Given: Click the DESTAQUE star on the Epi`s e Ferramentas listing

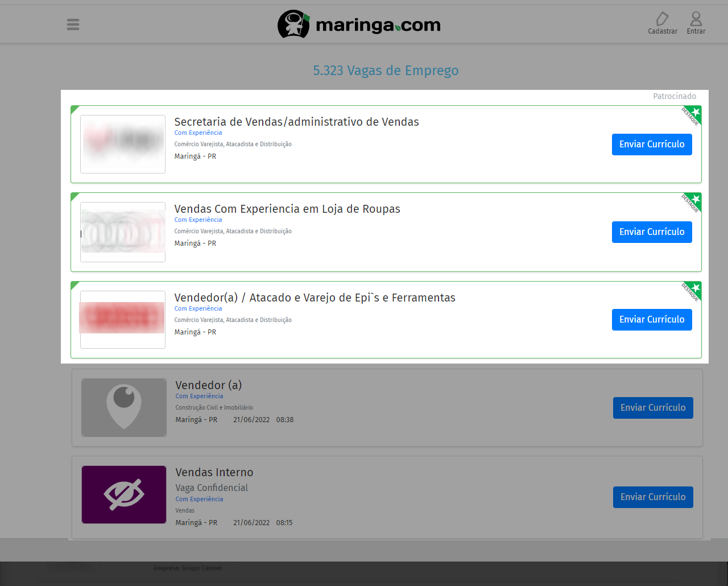Looking at the screenshot, I should [694, 288].
